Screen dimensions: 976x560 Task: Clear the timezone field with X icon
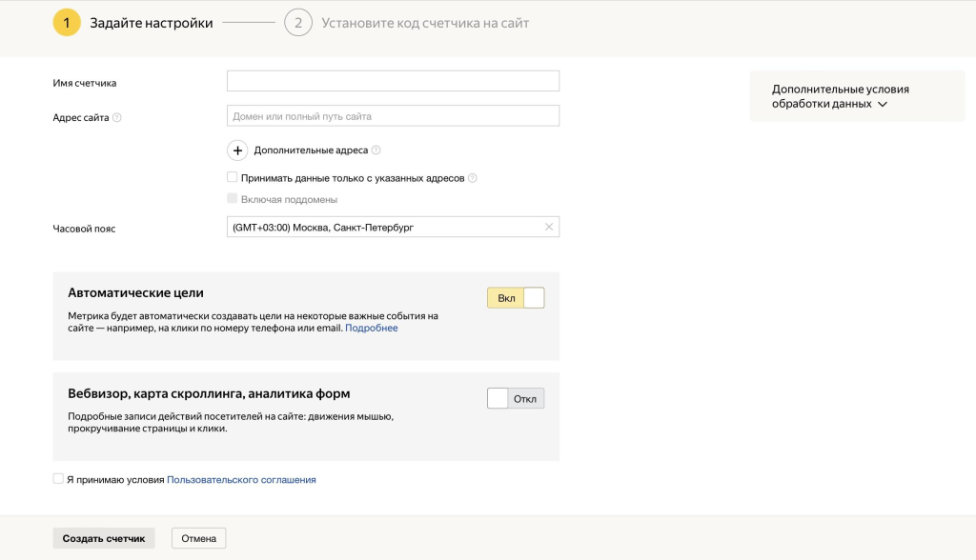point(548,227)
